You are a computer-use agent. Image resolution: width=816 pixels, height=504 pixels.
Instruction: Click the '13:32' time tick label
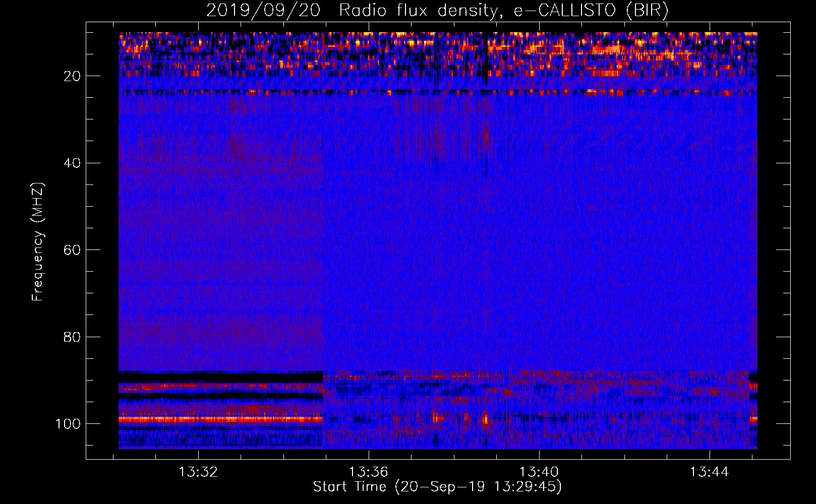click(198, 472)
